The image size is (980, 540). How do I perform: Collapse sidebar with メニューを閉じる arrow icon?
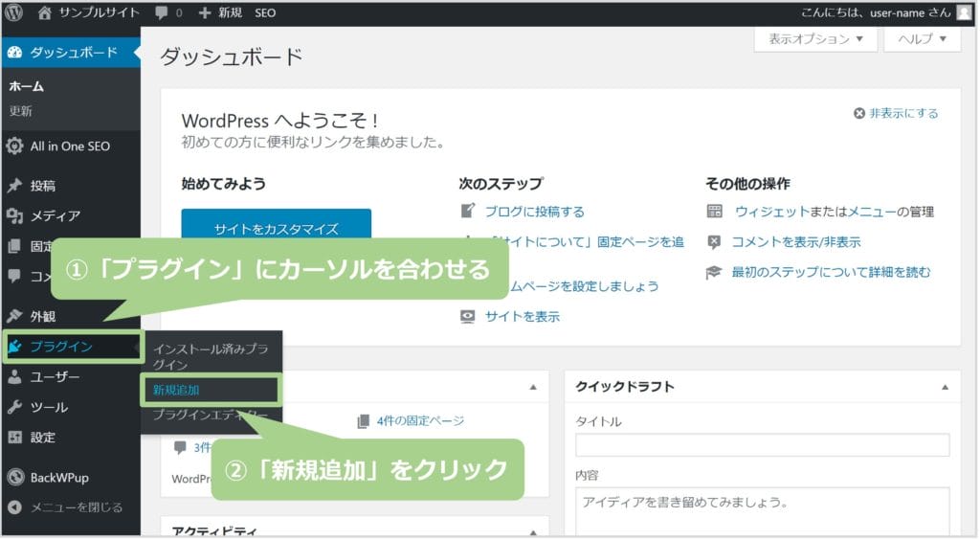pos(14,507)
